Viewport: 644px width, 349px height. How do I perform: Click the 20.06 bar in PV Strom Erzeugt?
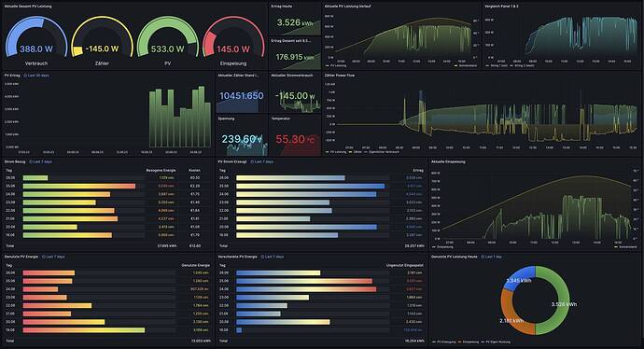[306, 227]
